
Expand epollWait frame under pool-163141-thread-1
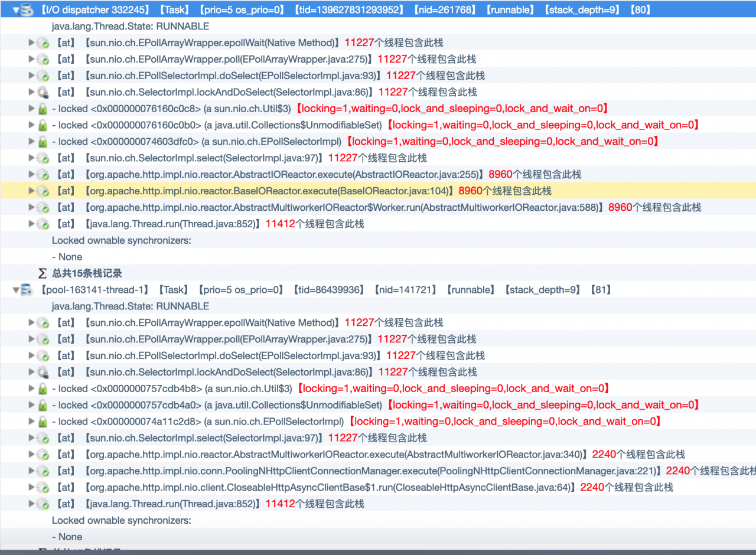click(31, 322)
